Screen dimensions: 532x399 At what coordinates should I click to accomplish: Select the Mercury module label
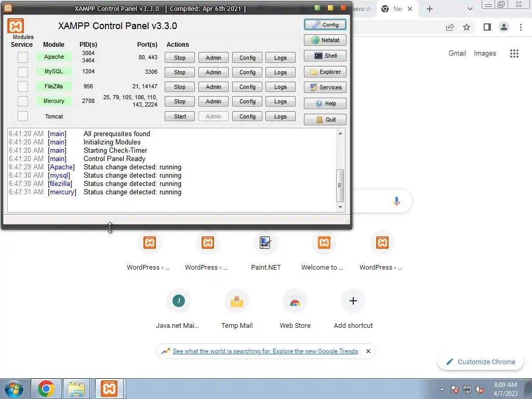[54, 101]
